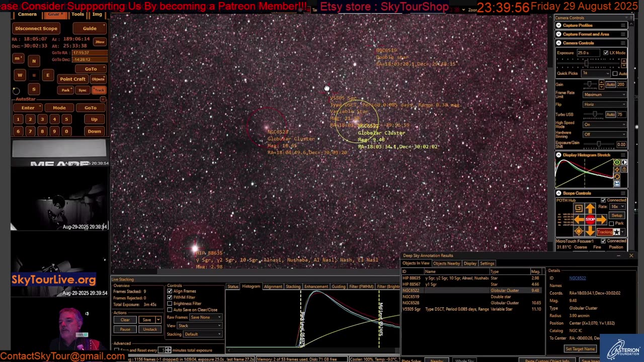Screen dimensions: 644x362
Task: Click the Pause button in Live Stacking
Action: click(125, 329)
